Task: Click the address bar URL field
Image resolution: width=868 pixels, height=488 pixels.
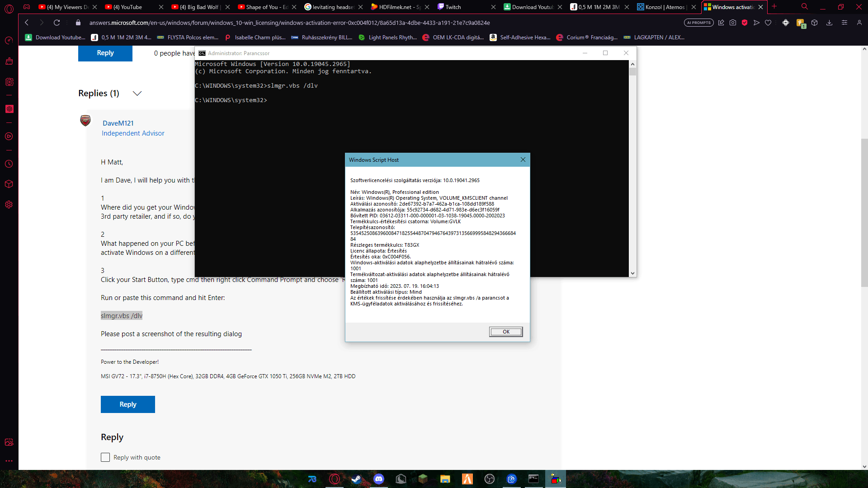Action: point(289,23)
